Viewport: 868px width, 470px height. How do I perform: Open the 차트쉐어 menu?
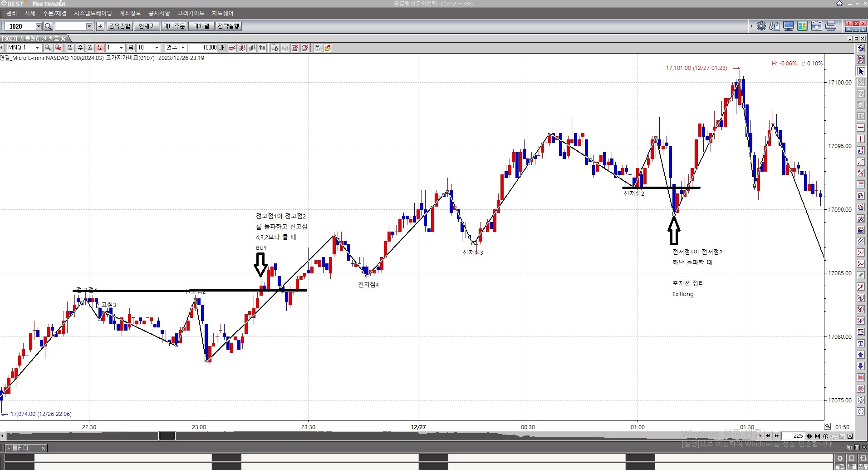(x=222, y=13)
